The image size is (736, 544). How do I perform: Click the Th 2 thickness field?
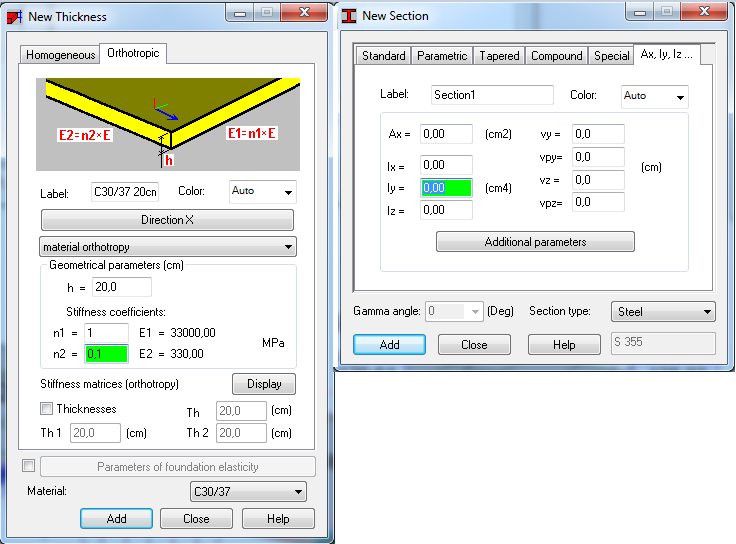(x=241, y=433)
